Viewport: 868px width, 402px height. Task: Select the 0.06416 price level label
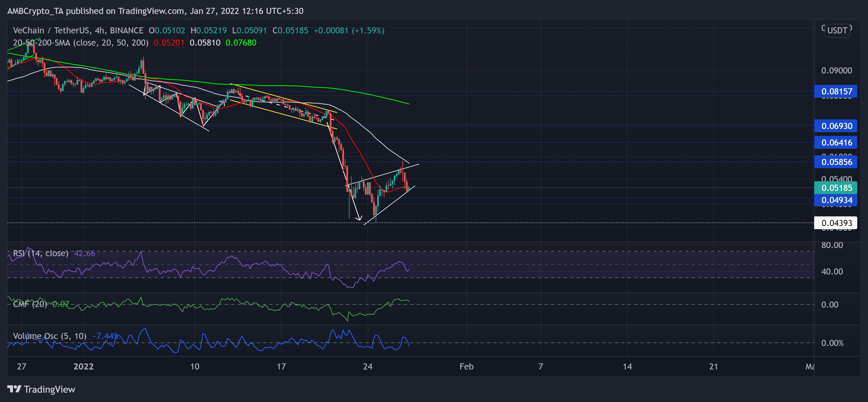(835, 142)
